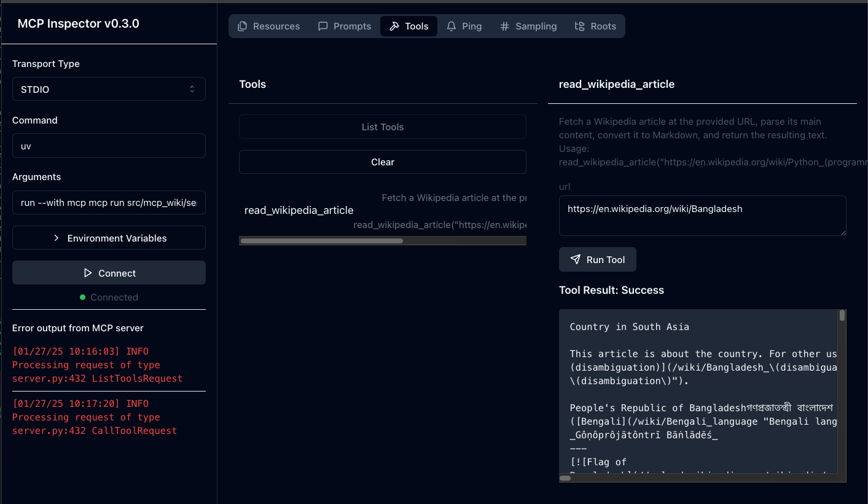Click the List Tools button
This screenshot has height=504, width=868.
click(382, 127)
